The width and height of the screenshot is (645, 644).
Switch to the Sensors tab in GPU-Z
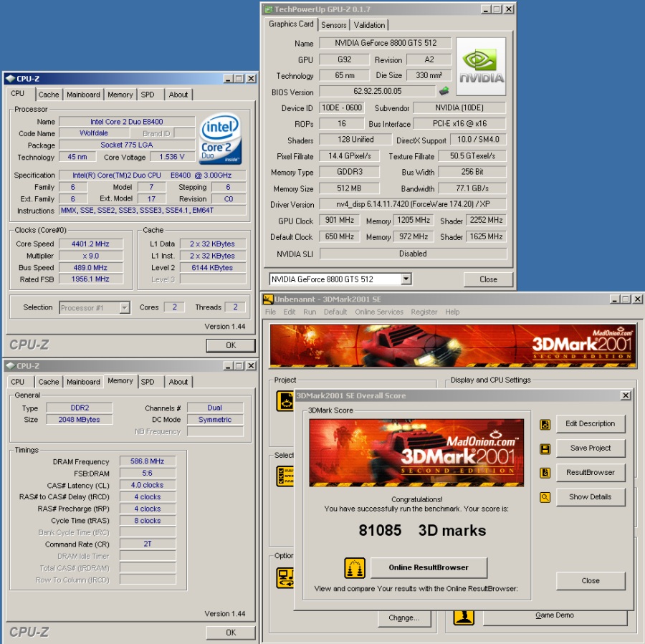[x=333, y=25]
